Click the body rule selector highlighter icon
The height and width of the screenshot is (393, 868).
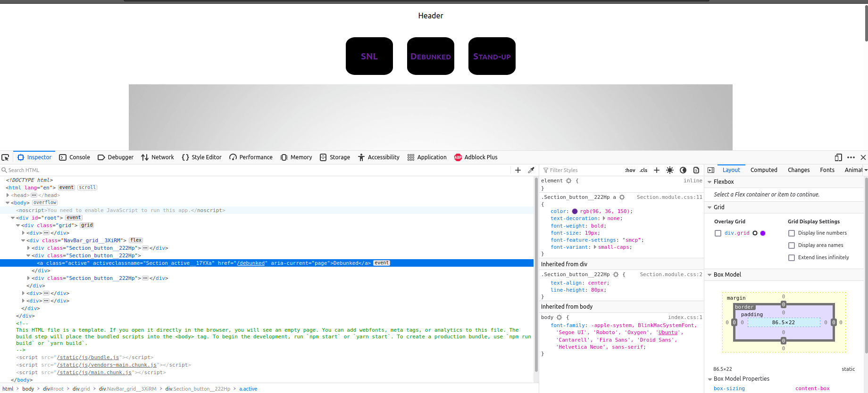coord(559,318)
